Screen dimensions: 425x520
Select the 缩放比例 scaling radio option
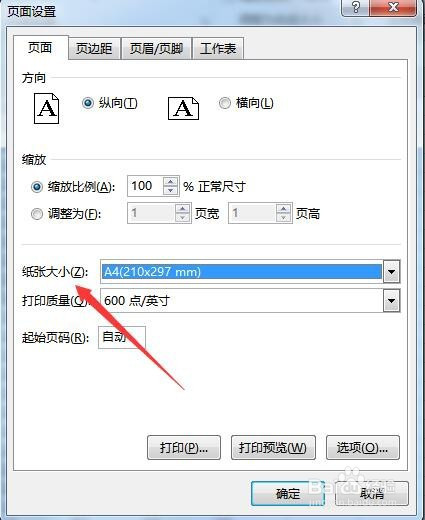(x=37, y=187)
